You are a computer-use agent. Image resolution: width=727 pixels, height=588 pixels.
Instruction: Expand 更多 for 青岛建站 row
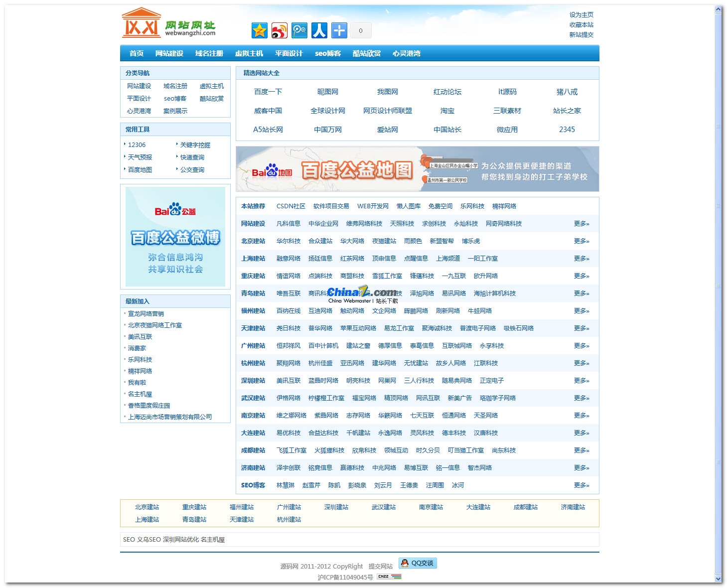pos(582,294)
